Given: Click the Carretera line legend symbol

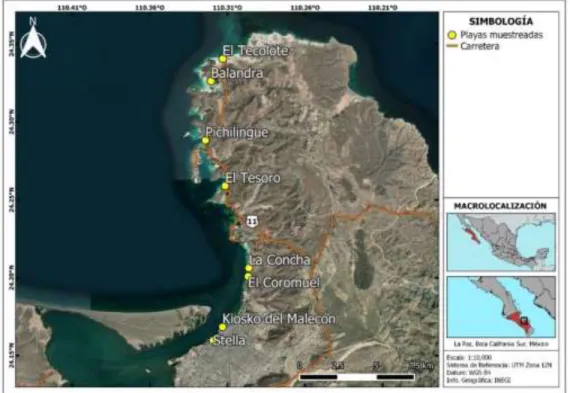Looking at the screenshot, I should pyautogui.click(x=452, y=46).
